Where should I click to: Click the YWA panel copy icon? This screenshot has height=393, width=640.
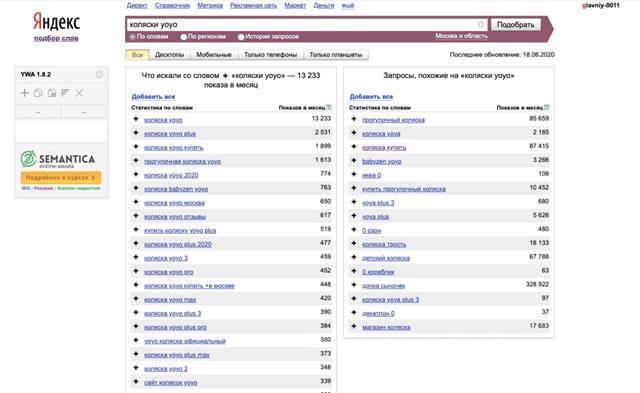[38, 93]
